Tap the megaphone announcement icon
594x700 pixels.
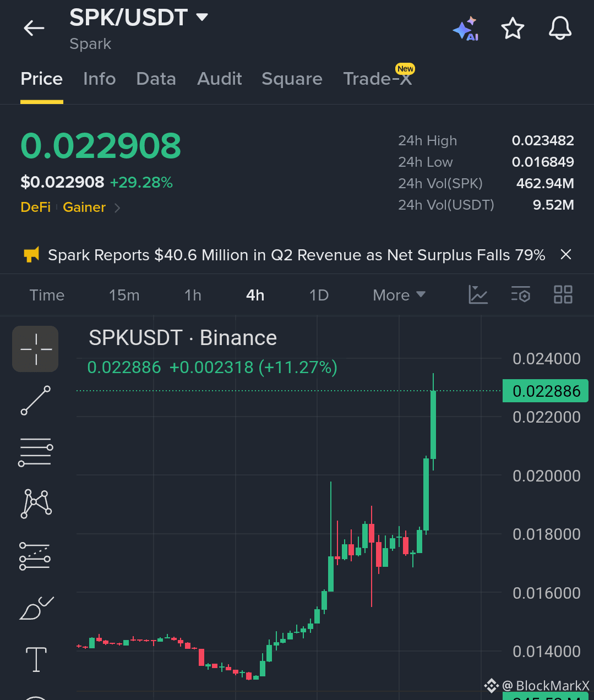[31, 255]
